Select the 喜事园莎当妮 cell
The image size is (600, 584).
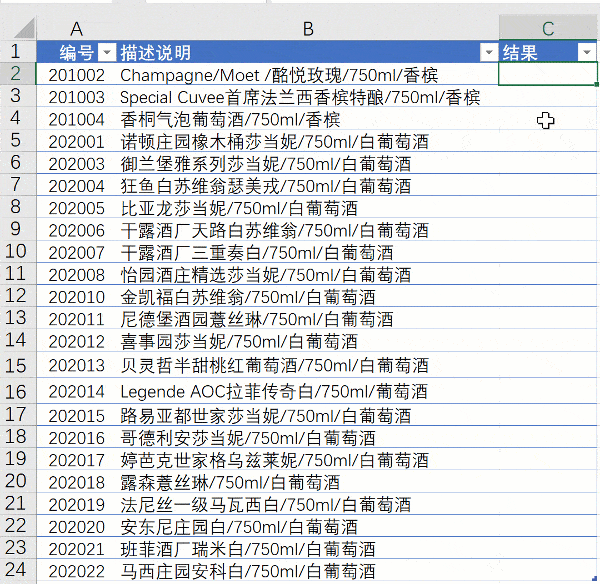[x=308, y=340]
